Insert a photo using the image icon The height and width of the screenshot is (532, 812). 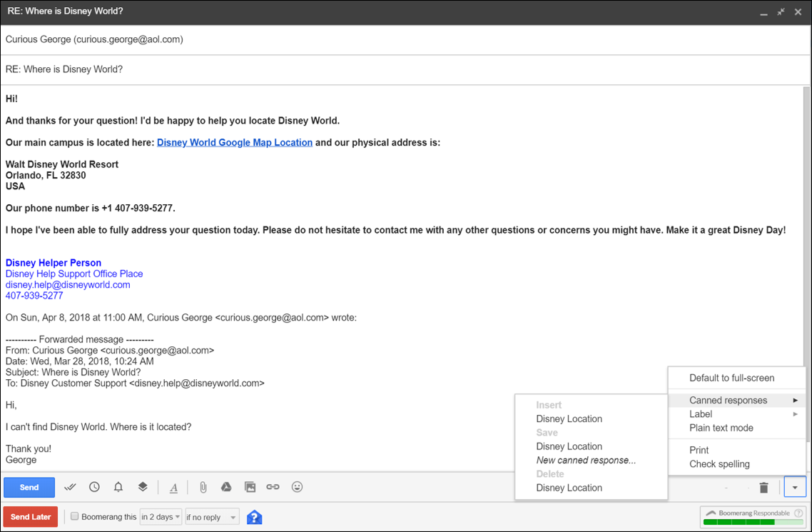click(250, 487)
